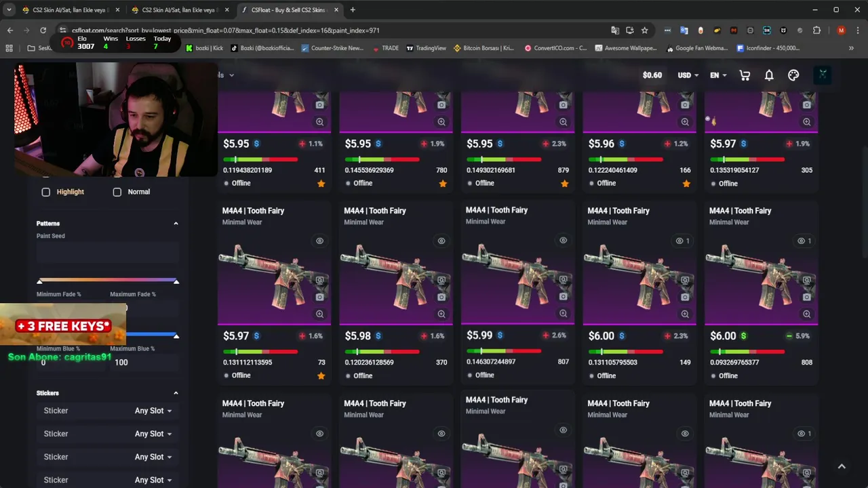
Task: Adjust the left fade range slider handle
Action: pos(40,281)
